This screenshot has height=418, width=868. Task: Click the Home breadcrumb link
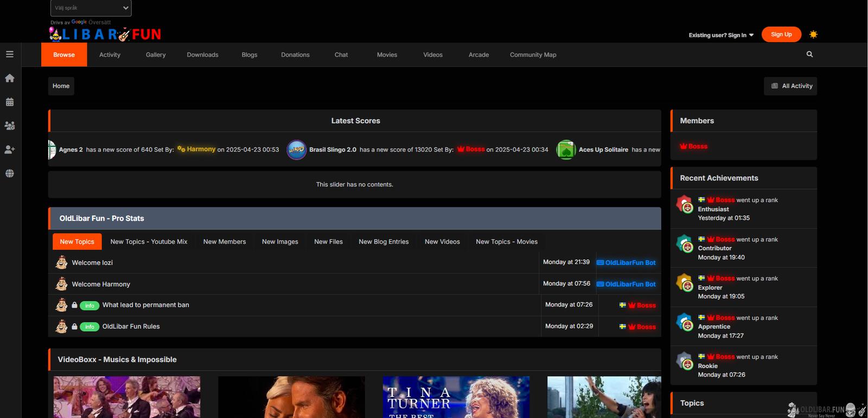click(x=61, y=86)
